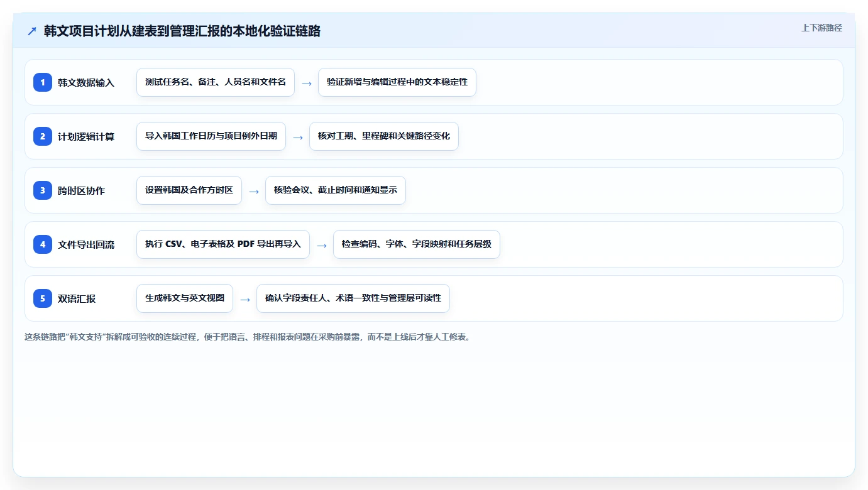Click the 测试任务名、备注、人员名和文件名 box
Viewport: 868px width, 490px height.
click(216, 82)
